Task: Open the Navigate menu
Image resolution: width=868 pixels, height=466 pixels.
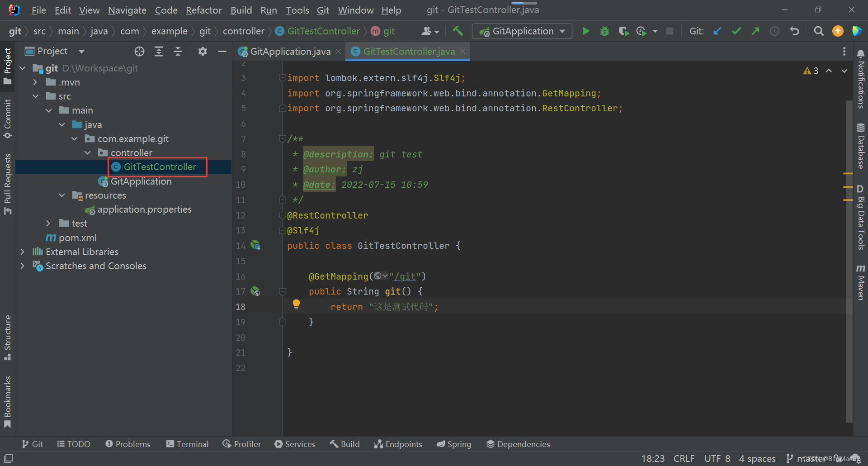Action: coord(127,10)
